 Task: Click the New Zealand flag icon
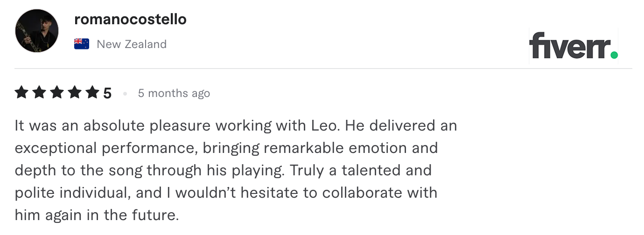coord(82,44)
